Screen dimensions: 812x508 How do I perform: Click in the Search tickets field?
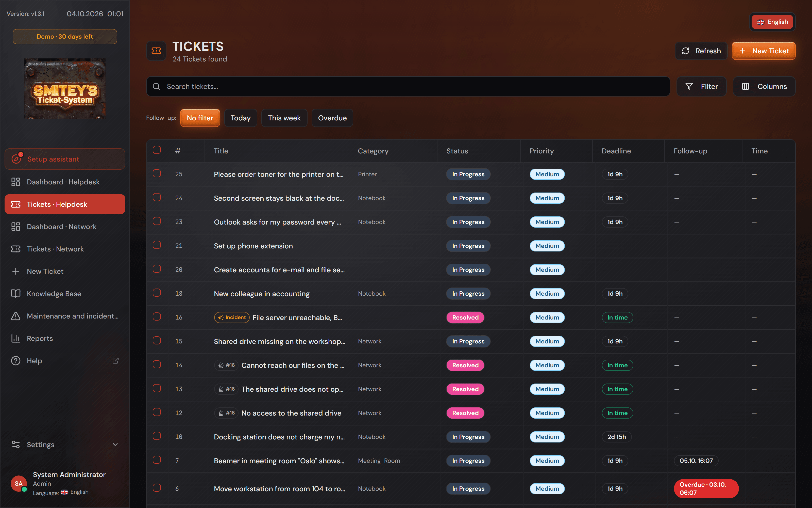[x=408, y=86]
